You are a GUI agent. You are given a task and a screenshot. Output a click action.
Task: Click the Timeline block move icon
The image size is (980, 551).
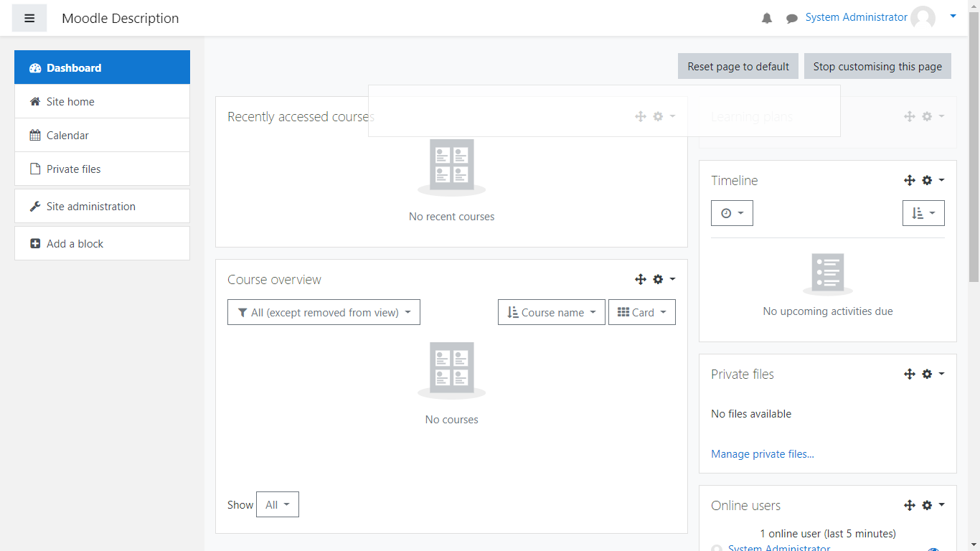tap(910, 180)
